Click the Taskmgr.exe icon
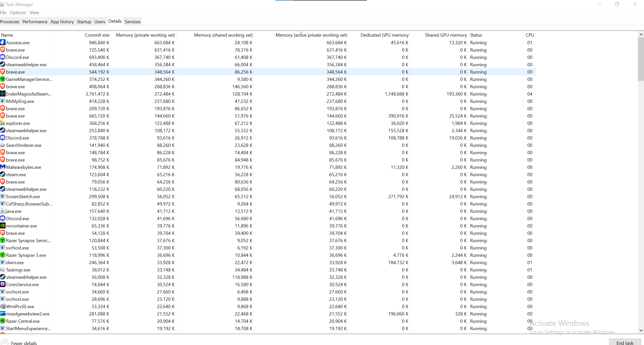Screen dimensions: 644x345 (3, 270)
